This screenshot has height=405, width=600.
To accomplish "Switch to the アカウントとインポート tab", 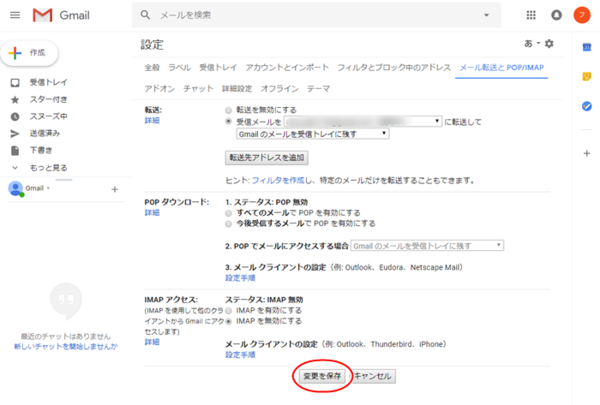I will [284, 67].
